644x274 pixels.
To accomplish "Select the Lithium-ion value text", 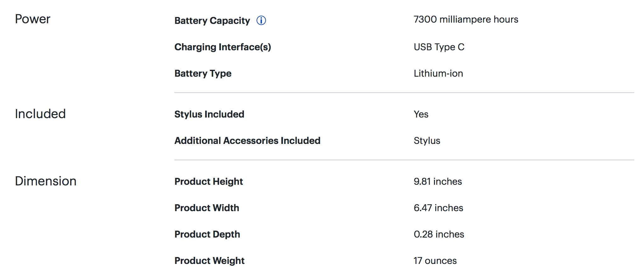I will (x=438, y=73).
